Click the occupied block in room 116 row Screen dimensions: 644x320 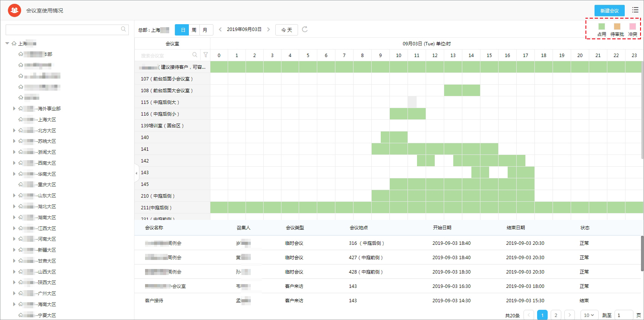pos(408,114)
